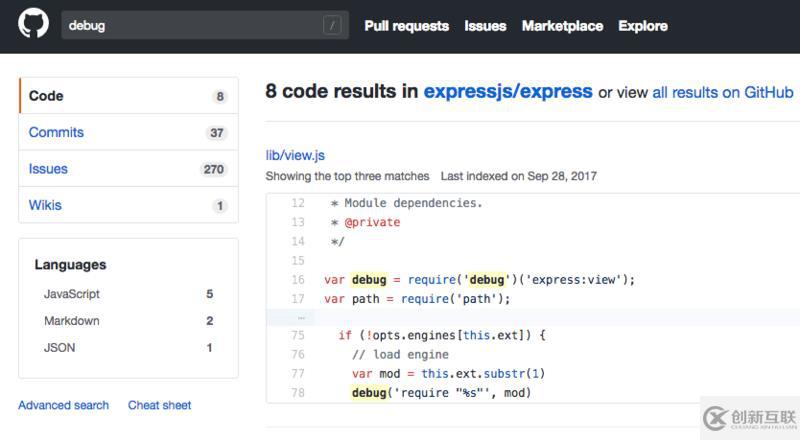Screen dimensions: 800x440
Task: Go to Issues in top navigation
Action: click(485, 26)
